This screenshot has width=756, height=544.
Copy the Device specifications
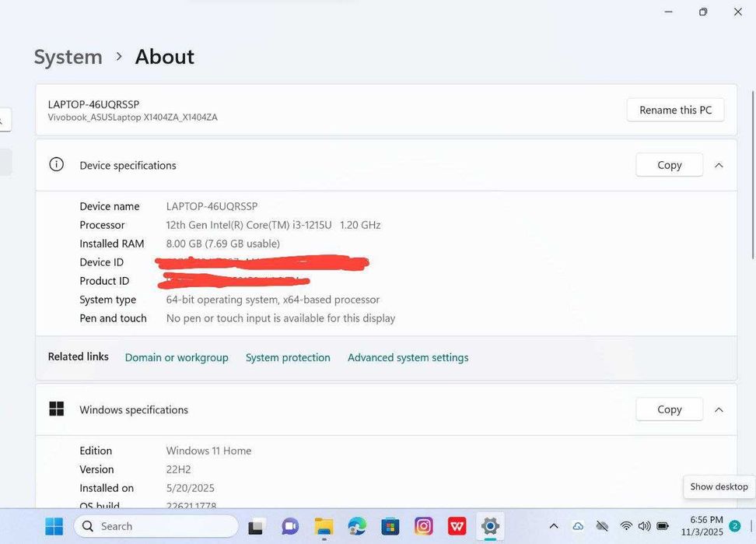[669, 165]
